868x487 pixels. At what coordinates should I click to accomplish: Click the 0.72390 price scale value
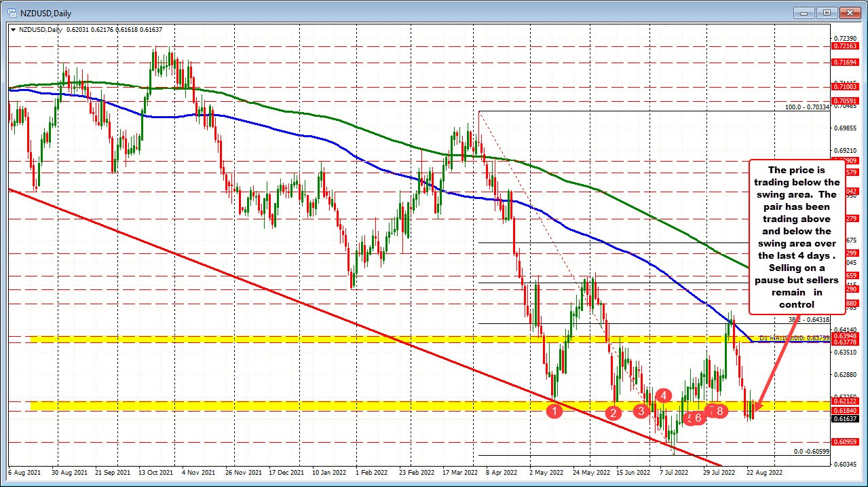tap(847, 39)
